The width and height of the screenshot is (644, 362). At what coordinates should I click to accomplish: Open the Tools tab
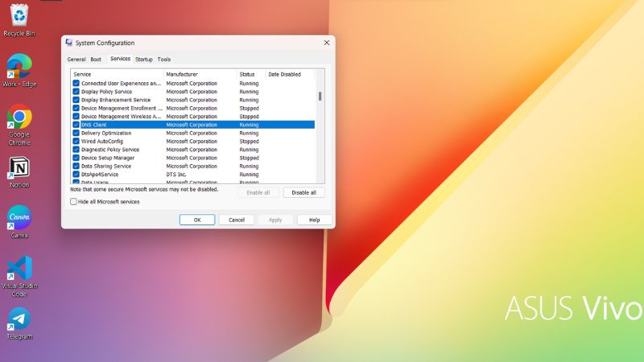tap(164, 60)
